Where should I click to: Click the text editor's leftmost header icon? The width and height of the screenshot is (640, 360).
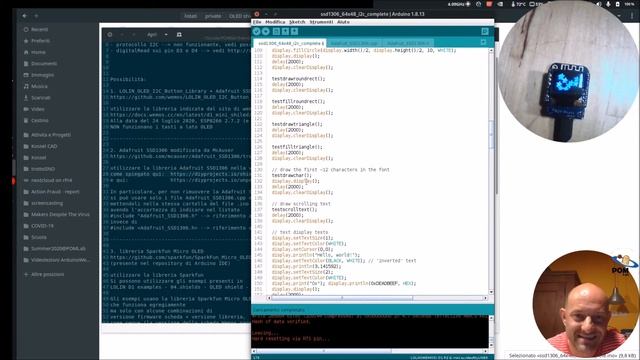tap(110, 35)
